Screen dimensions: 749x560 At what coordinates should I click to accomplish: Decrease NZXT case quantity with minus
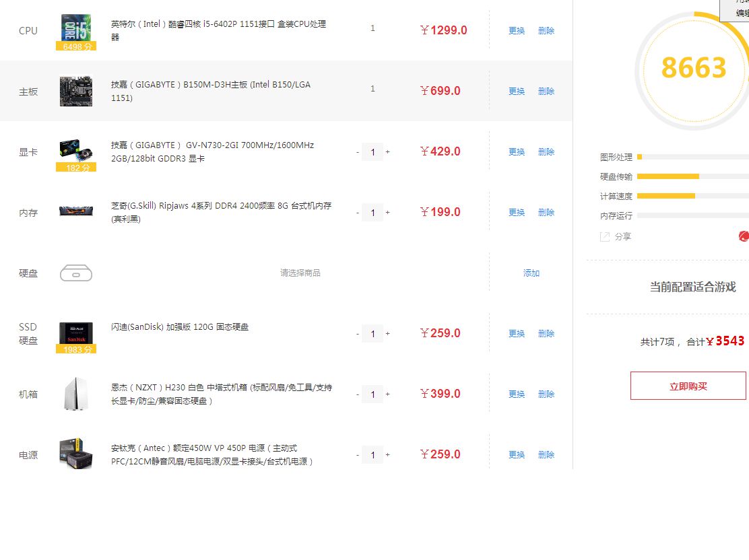[x=358, y=394]
